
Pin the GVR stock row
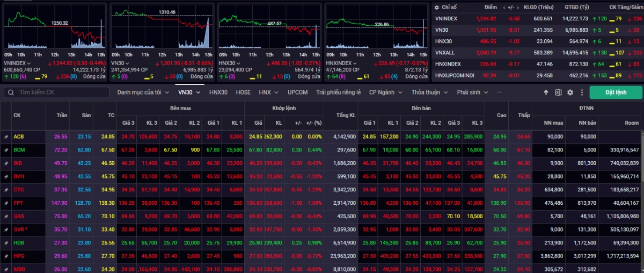click(6, 229)
